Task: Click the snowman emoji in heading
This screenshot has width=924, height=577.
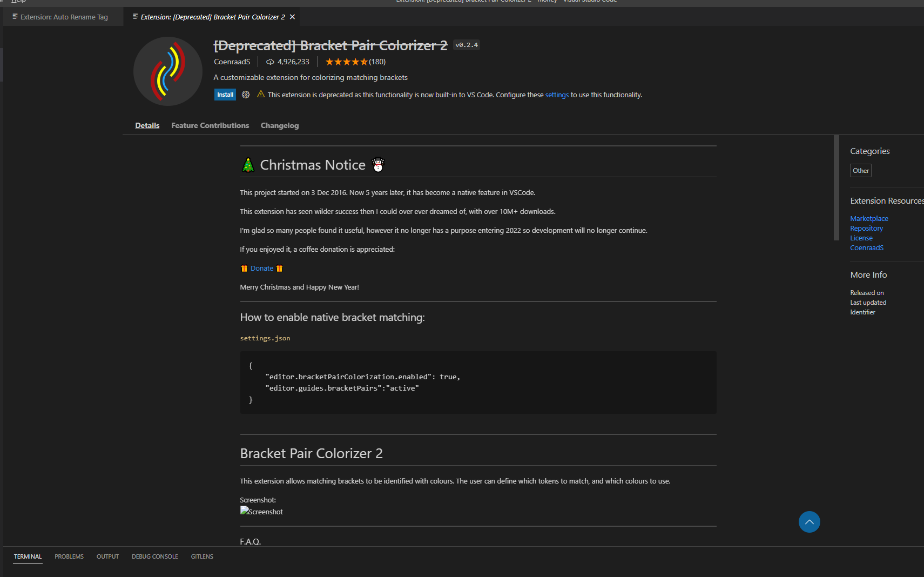Action: coord(378,165)
